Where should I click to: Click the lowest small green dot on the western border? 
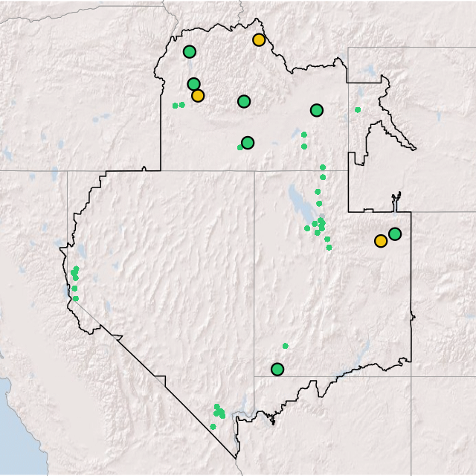pyautogui.click(x=76, y=299)
